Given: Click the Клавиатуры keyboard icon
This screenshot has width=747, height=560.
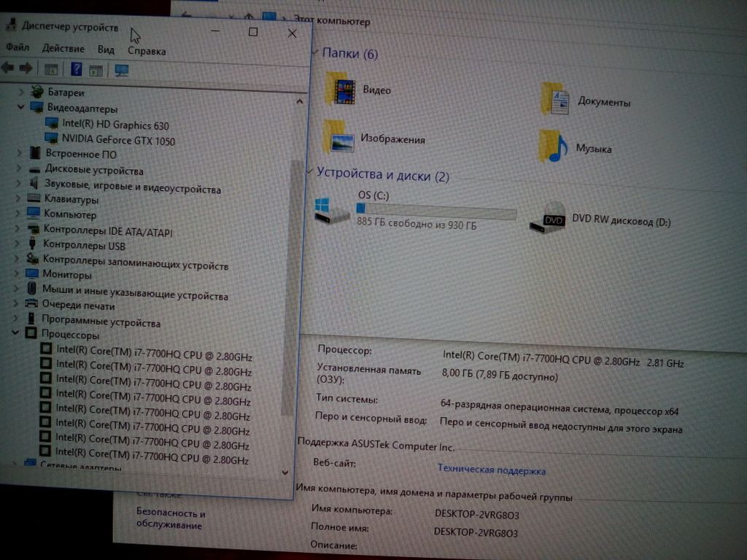Looking at the screenshot, I should (34, 198).
